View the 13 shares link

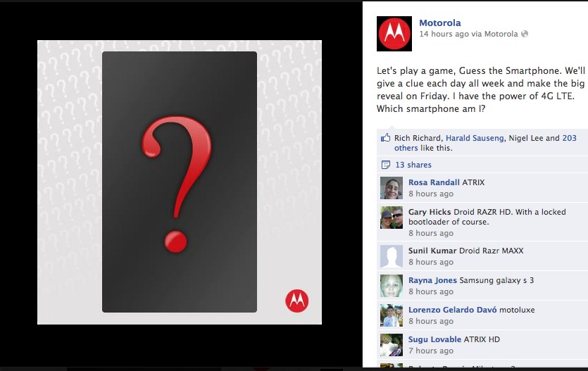click(x=413, y=165)
